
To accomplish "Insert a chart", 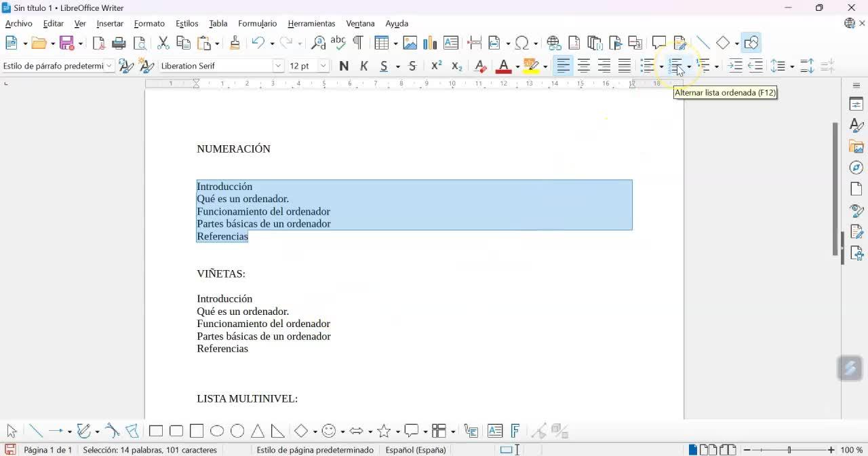I will click(x=430, y=43).
